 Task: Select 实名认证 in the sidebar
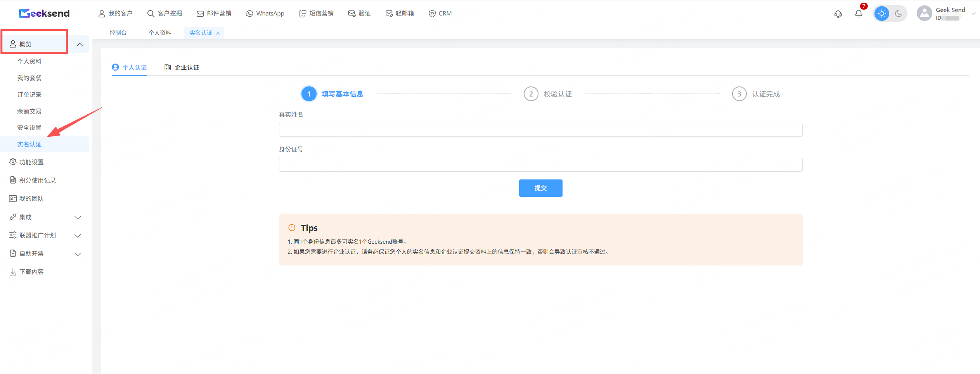29,144
